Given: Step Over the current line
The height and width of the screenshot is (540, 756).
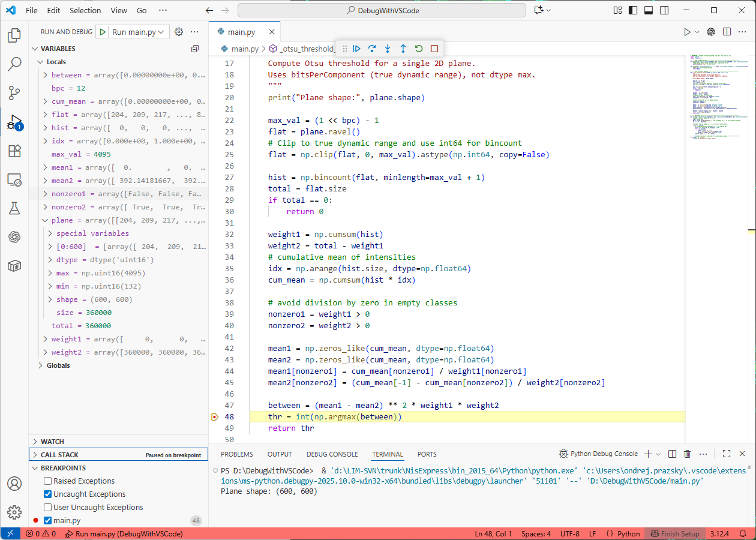Looking at the screenshot, I should [372, 49].
